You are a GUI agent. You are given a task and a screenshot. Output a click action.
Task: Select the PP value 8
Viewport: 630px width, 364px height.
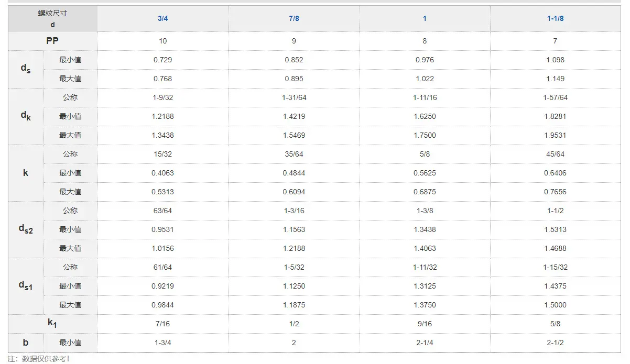[425, 41]
